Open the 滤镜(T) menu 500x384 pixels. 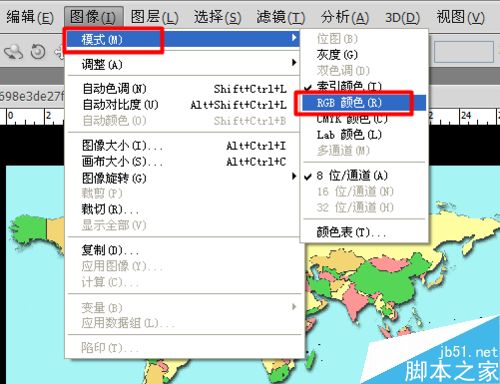[281, 17]
